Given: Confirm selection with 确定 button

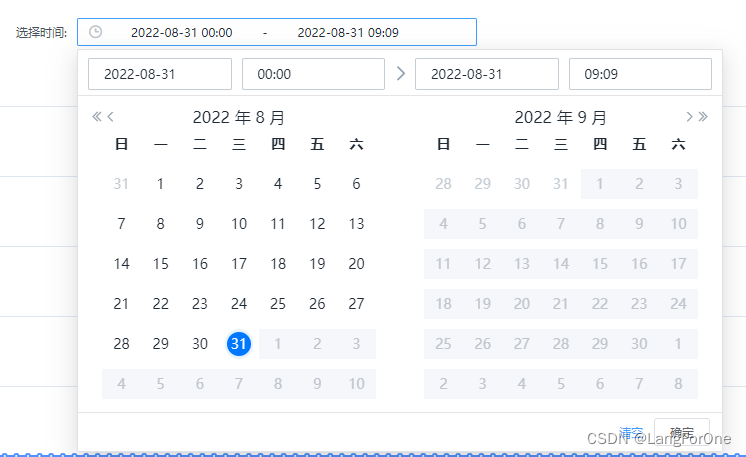Looking at the screenshot, I should pos(682,433).
